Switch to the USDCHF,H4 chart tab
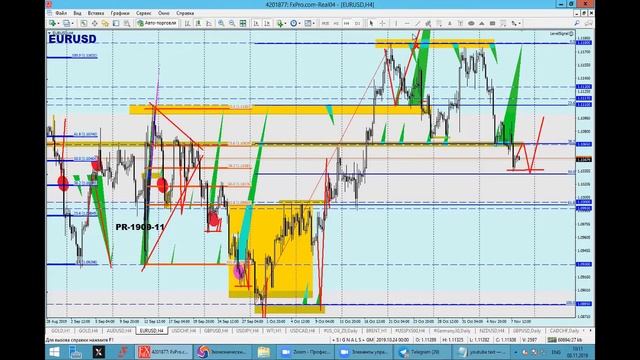The image size is (640, 360). [184, 330]
